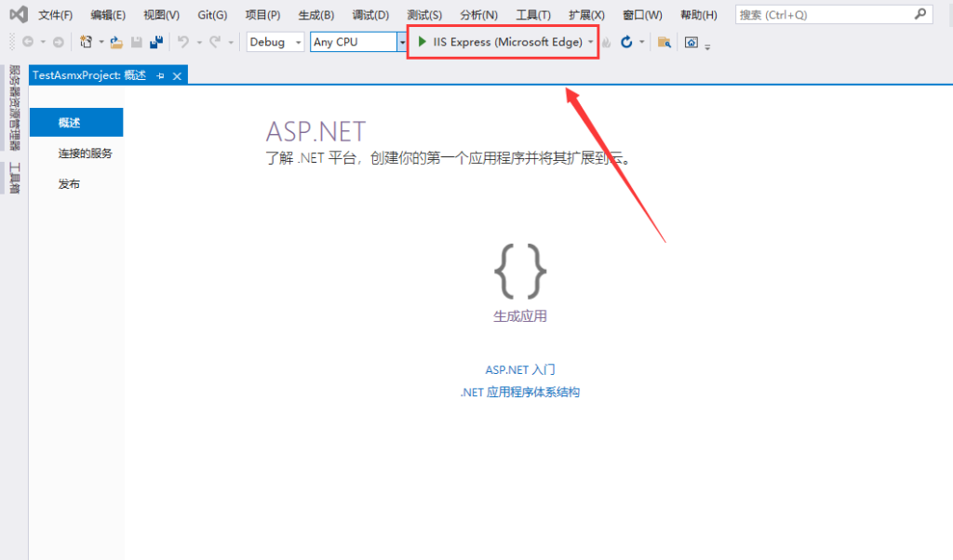The image size is (953, 560).
Task: Select 连接的服务 in the side navigation
Action: [x=85, y=153]
